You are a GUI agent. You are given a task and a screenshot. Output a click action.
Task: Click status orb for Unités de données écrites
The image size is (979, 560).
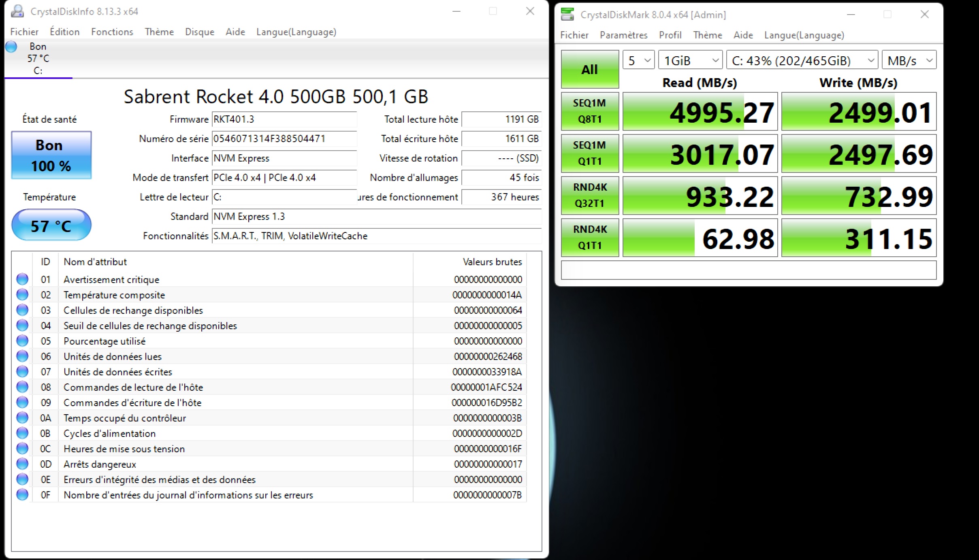click(22, 371)
